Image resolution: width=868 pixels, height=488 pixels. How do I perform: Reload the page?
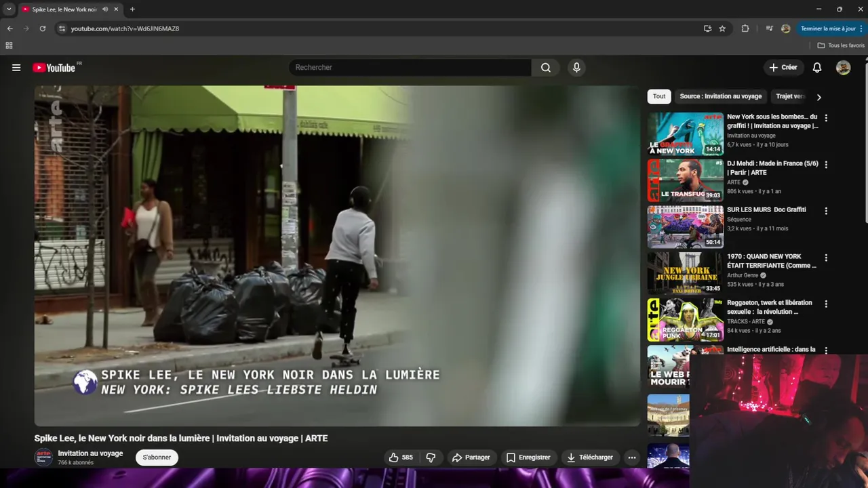[x=42, y=28]
